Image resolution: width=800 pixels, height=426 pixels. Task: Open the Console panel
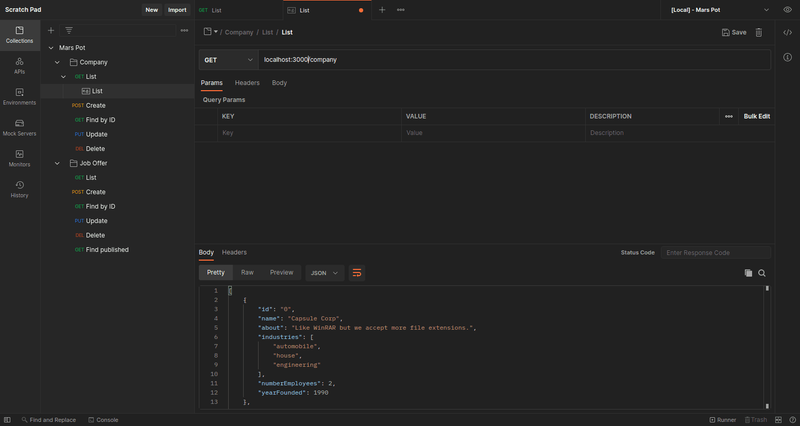pyautogui.click(x=103, y=420)
